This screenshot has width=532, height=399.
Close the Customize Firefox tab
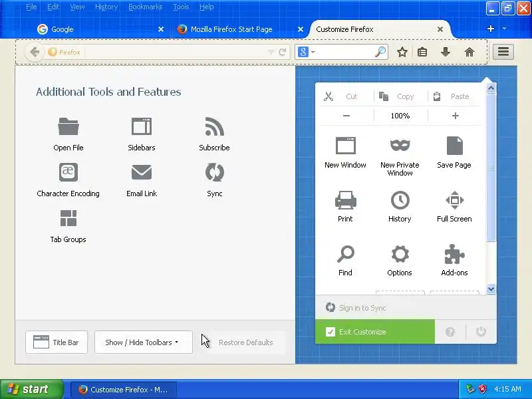tap(440, 29)
